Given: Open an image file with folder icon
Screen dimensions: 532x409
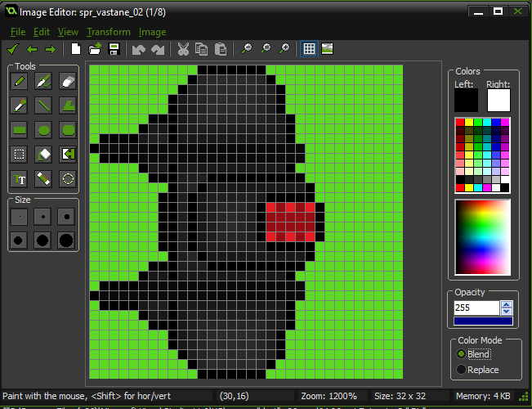Looking at the screenshot, I should (x=95, y=49).
